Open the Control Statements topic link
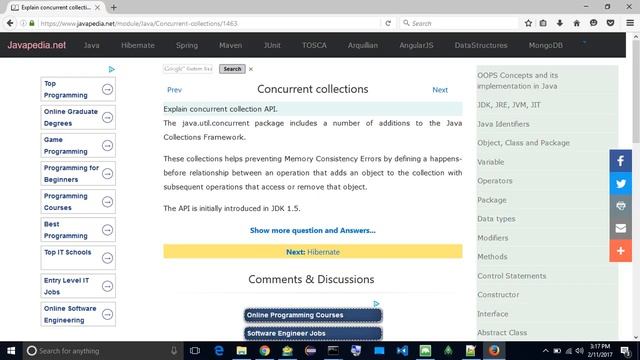640x360 pixels. coord(511,276)
